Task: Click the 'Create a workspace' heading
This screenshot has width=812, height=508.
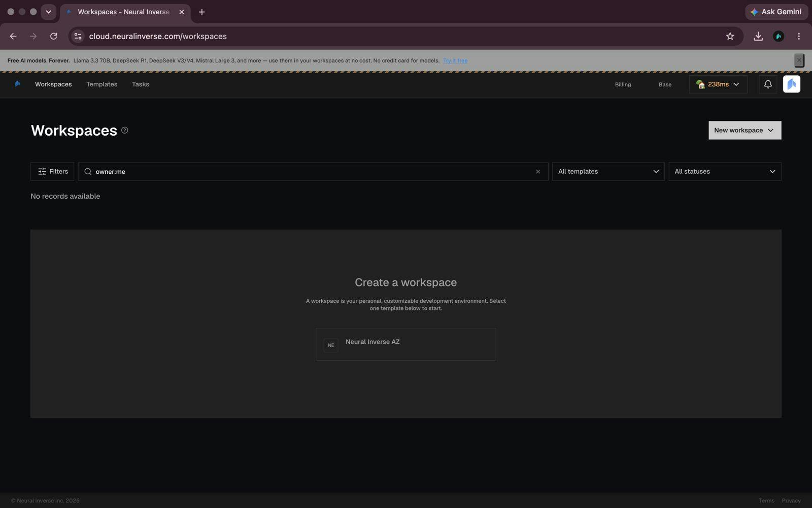Action: (405, 282)
